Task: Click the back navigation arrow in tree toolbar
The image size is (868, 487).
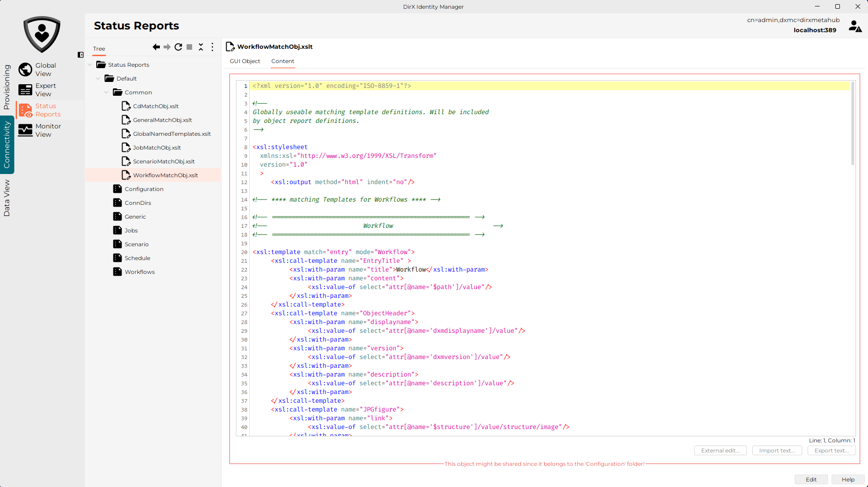Action: coord(156,47)
